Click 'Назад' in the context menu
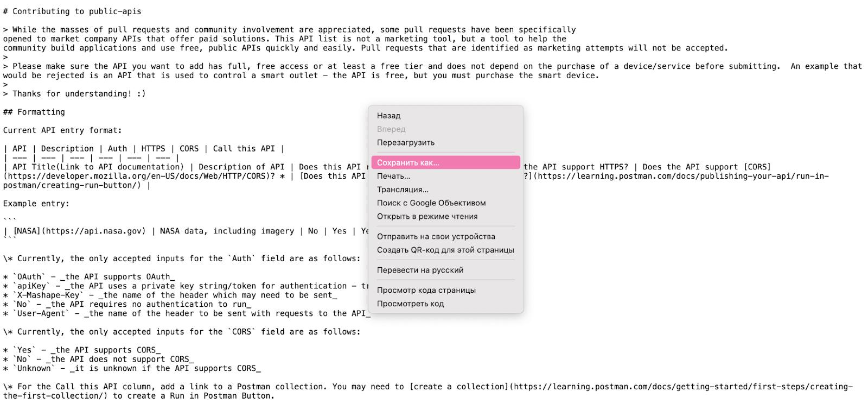 [388, 116]
